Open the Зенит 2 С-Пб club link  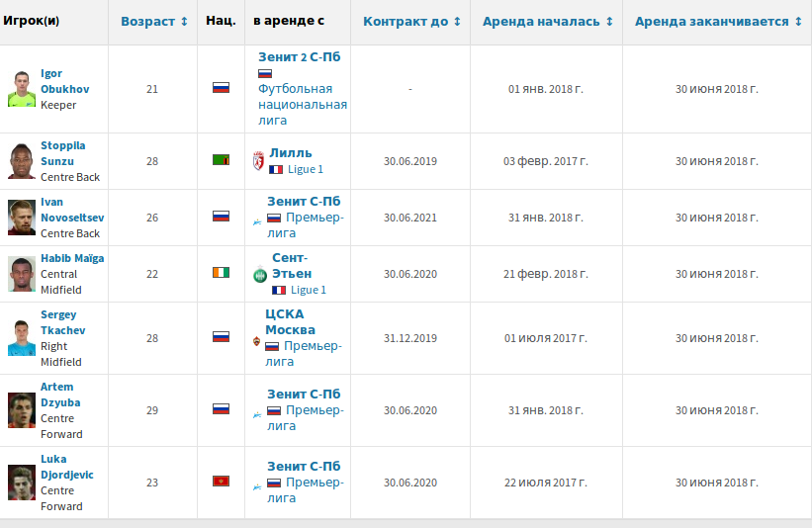[299, 57]
